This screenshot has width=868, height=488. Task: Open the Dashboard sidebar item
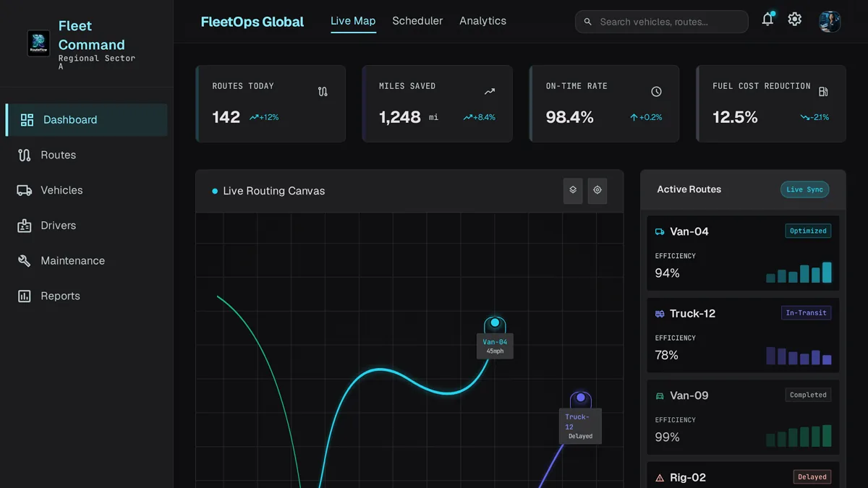click(87, 120)
